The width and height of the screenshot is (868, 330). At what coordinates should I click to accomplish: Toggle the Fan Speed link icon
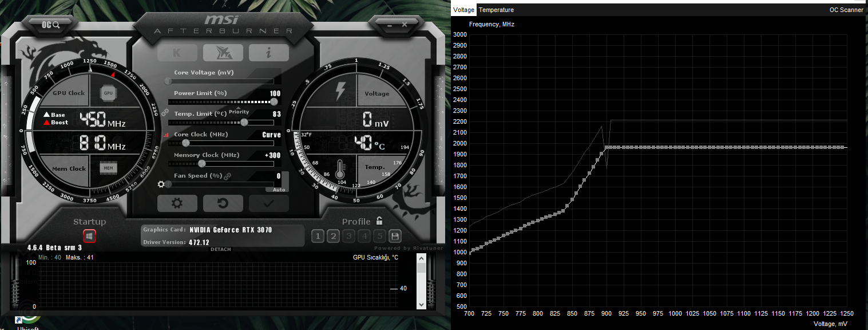click(227, 176)
